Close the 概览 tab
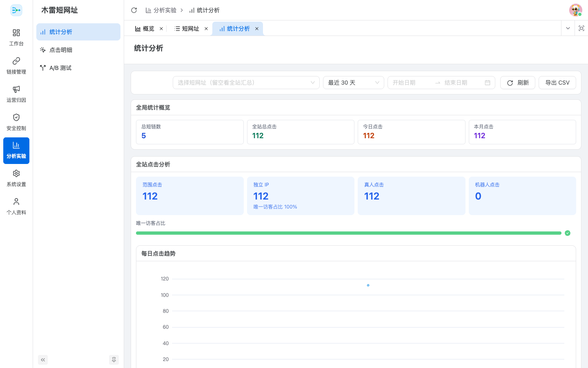588x368 pixels. click(x=161, y=29)
